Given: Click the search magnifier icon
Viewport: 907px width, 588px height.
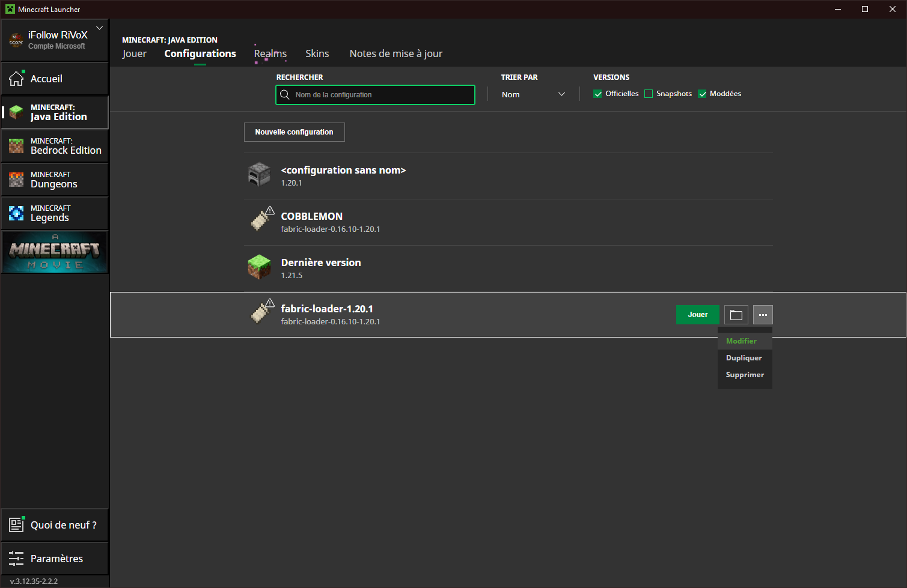Looking at the screenshot, I should pos(285,95).
